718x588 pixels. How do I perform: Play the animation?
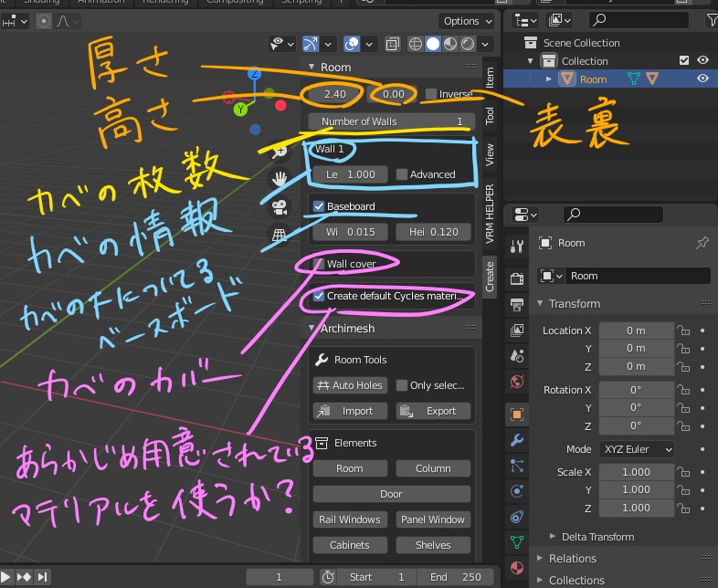(x=5, y=577)
